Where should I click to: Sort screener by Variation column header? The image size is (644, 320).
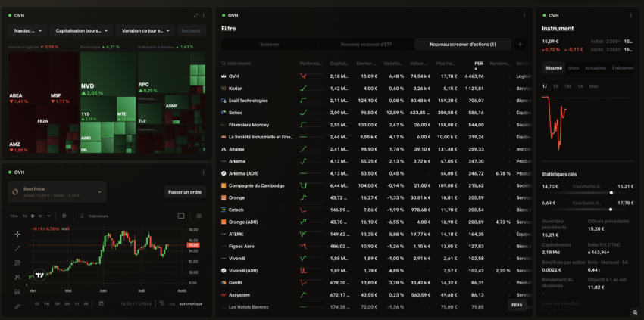(393, 64)
